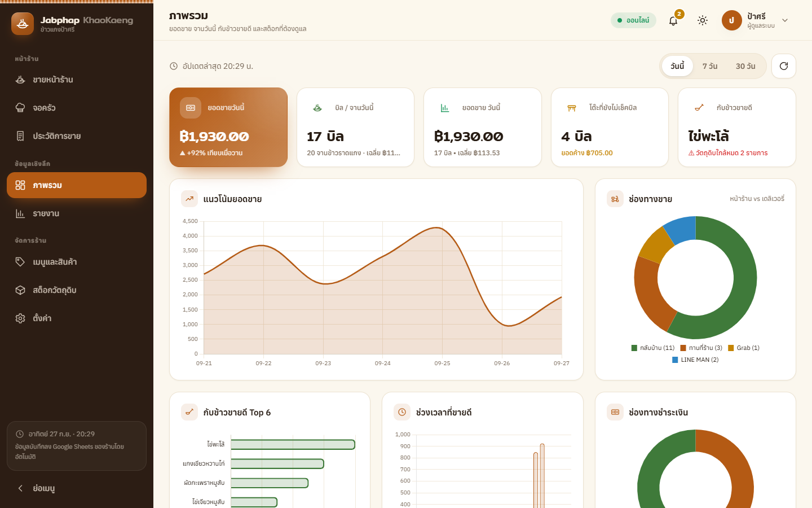Click the Jabphap KhaoKaeng logo icon
812x508 pixels.
[23, 24]
